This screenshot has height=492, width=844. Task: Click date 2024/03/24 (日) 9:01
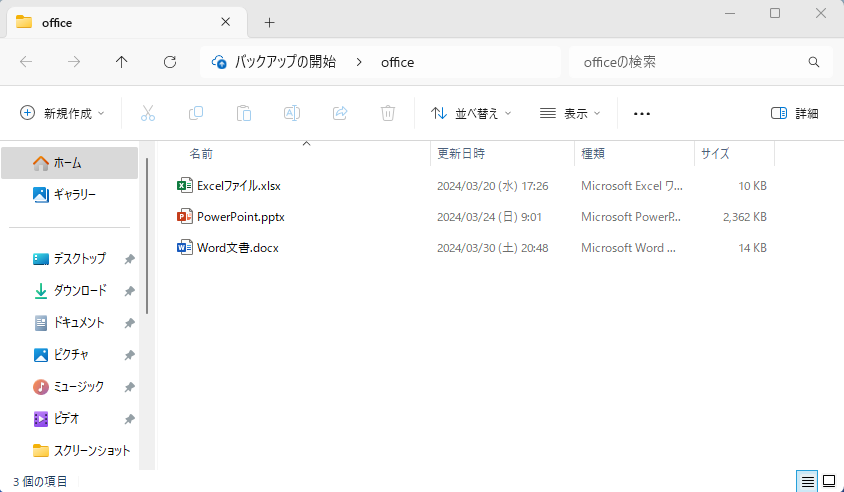[489, 217]
